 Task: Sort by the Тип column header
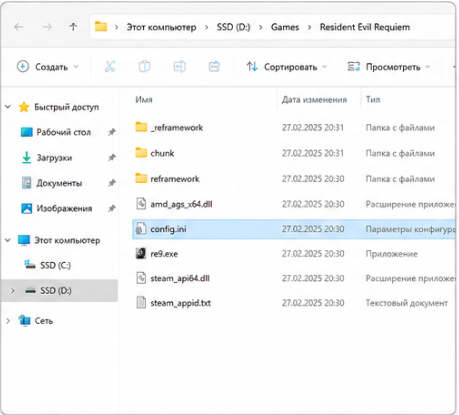[x=373, y=99]
